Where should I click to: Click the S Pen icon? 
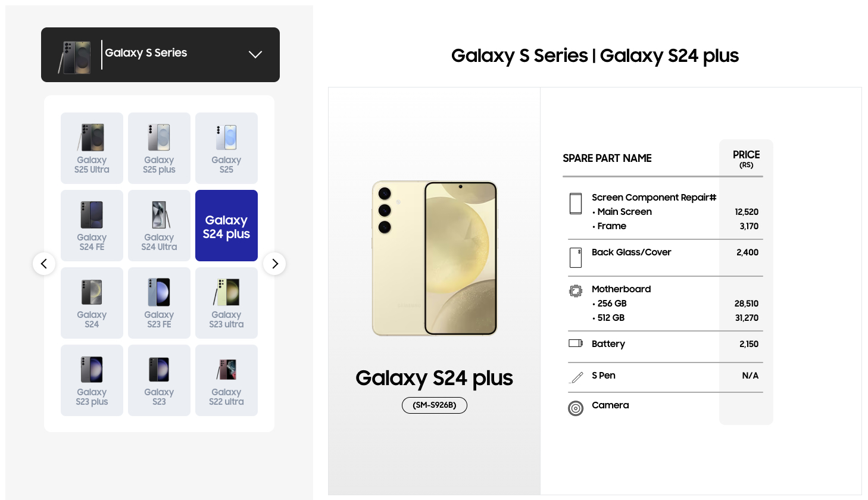[577, 377]
